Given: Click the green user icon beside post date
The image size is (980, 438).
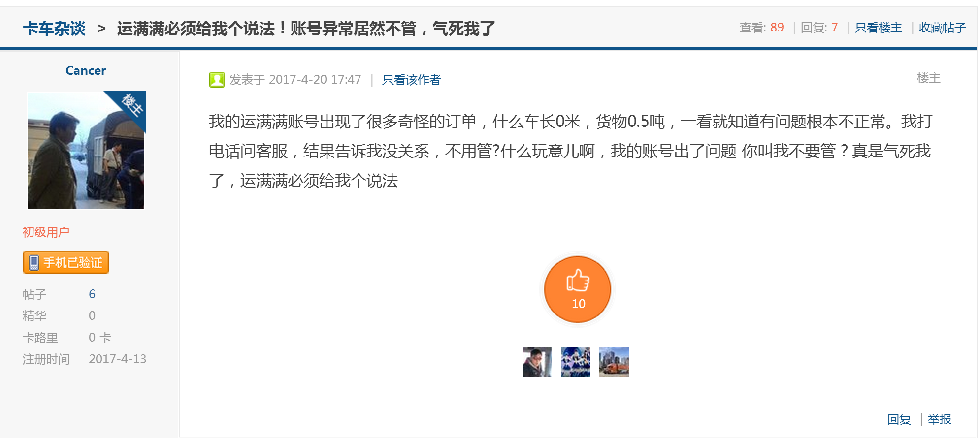Looking at the screenshot, I should click(217, 80).
